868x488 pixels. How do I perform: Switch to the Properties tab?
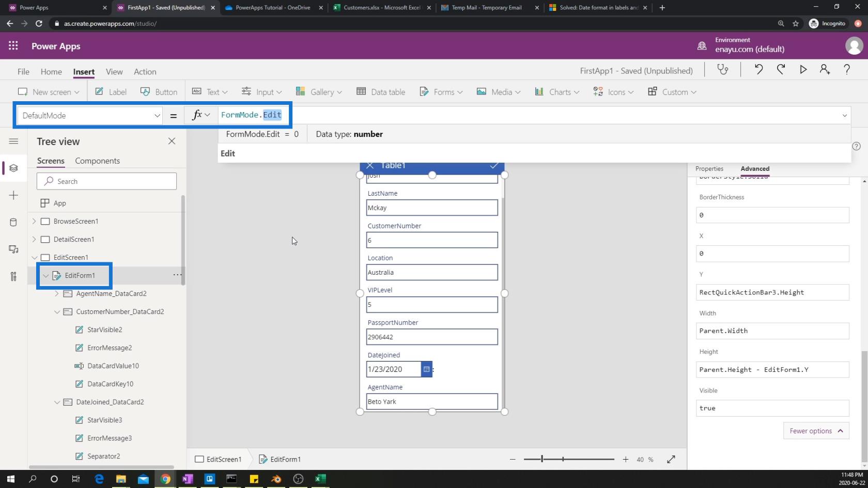point(709,168)
